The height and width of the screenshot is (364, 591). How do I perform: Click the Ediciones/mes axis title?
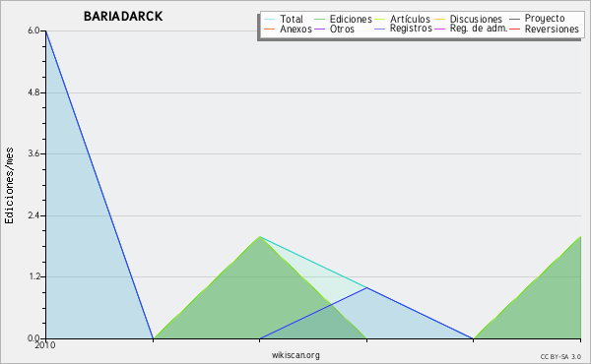click(9, 186)
